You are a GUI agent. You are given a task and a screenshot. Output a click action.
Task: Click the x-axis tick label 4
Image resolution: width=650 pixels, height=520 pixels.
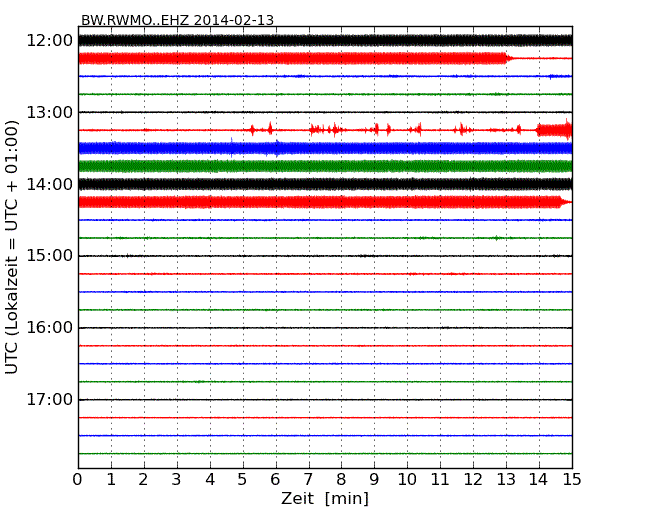click(210, 480)
